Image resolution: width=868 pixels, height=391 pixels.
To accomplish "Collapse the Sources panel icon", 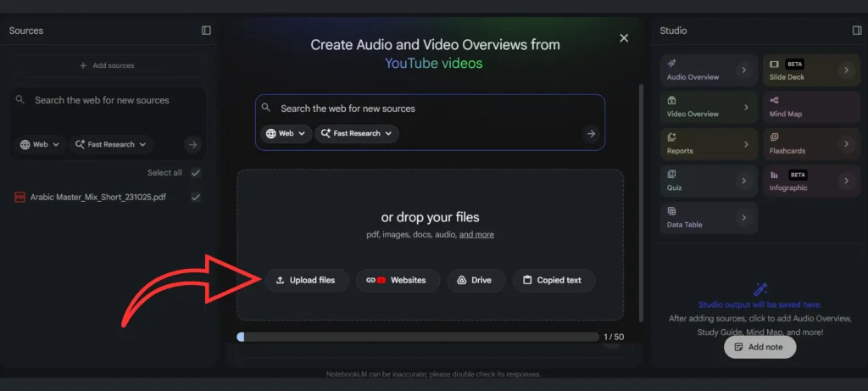I will [206, 31].
